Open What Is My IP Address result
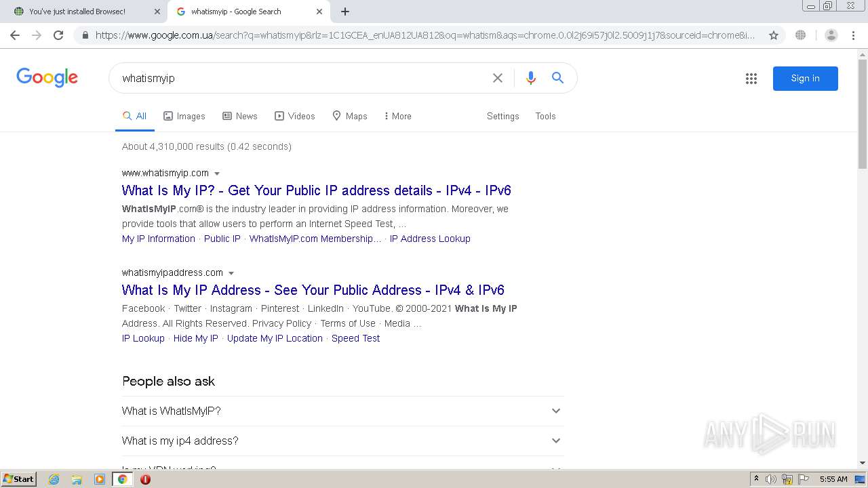Image resolution: width=868 pixels, height=488 pixels. pyautogui.click(x=313, y=290)
